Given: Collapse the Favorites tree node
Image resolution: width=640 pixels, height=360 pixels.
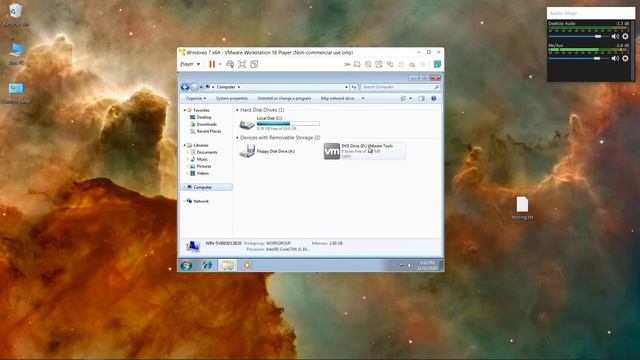Looking at the screenshot, I should point(184,110).
